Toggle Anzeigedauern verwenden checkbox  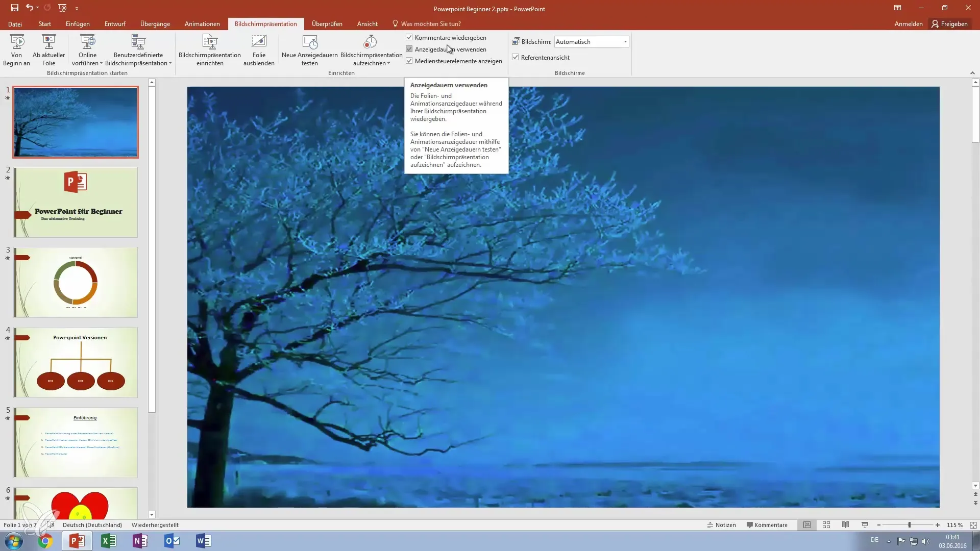click(409, 49)
